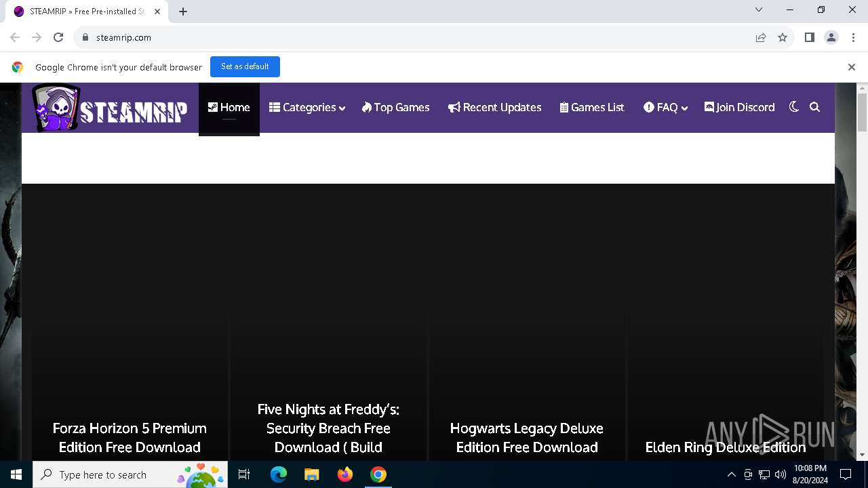Image resolution: width=868 pixels, height=488 pixels.
Task: Open the Games List page
Action: (592, 108)
